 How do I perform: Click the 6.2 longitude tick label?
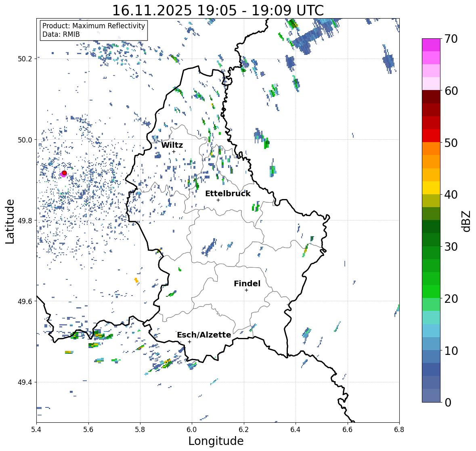pos(244,430)
